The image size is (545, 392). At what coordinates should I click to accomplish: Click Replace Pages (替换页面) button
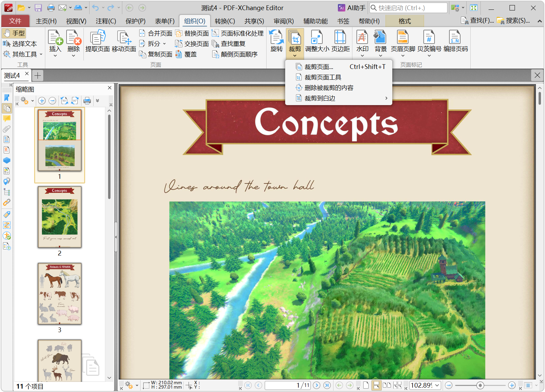pos(192,33)
